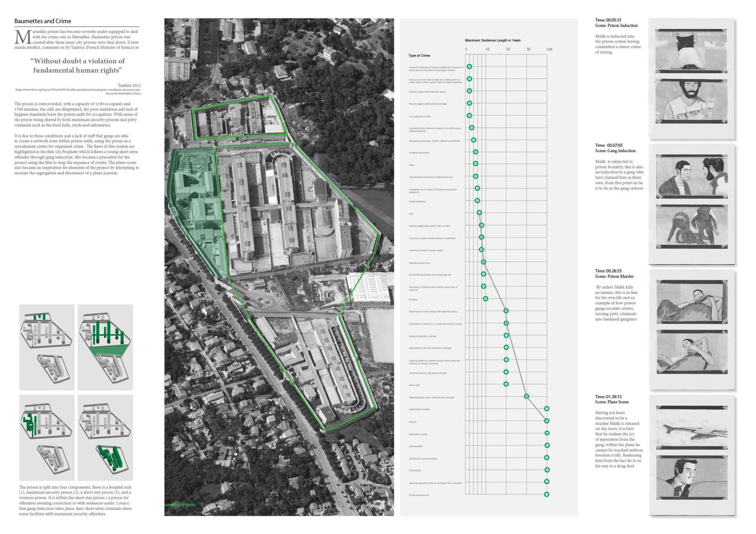756x534 pixels.
Task: Select the bottom-left prison massing diagram
Action: click(x=47, y=438)
